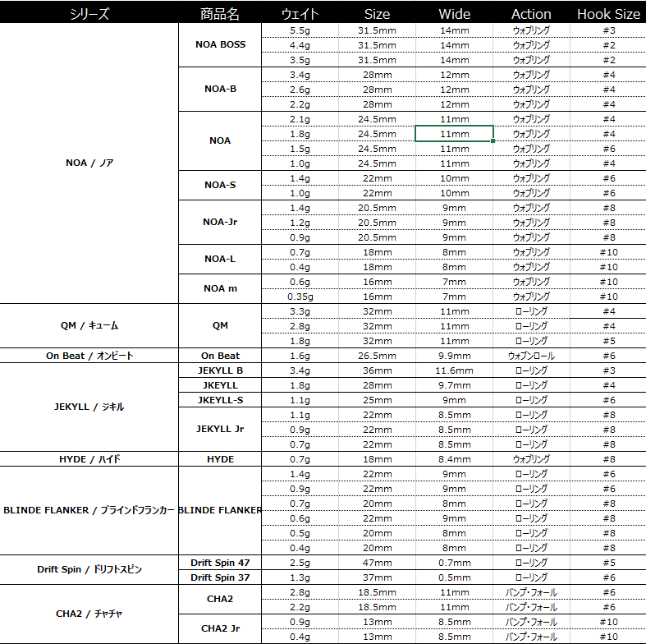Select the HYDE 8.4mm wide cell
Screen dimensions: 646x644
[455, 459]
